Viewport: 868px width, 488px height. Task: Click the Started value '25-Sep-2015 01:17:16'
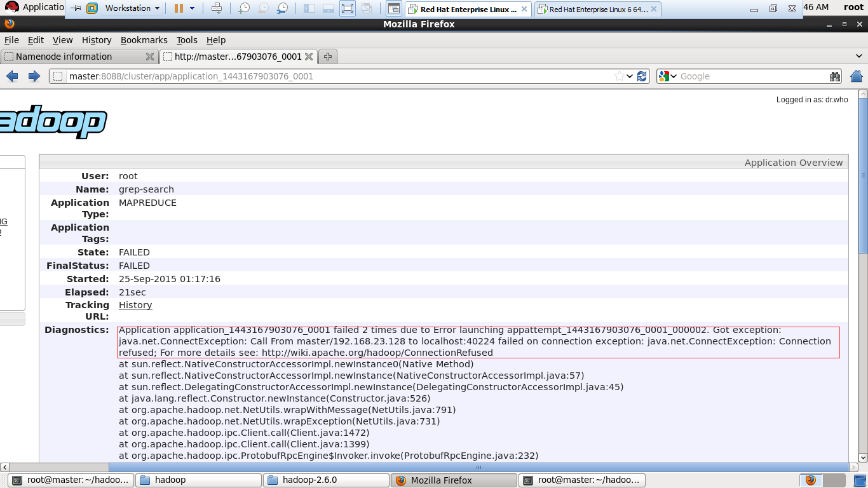[x=170, y=279]
